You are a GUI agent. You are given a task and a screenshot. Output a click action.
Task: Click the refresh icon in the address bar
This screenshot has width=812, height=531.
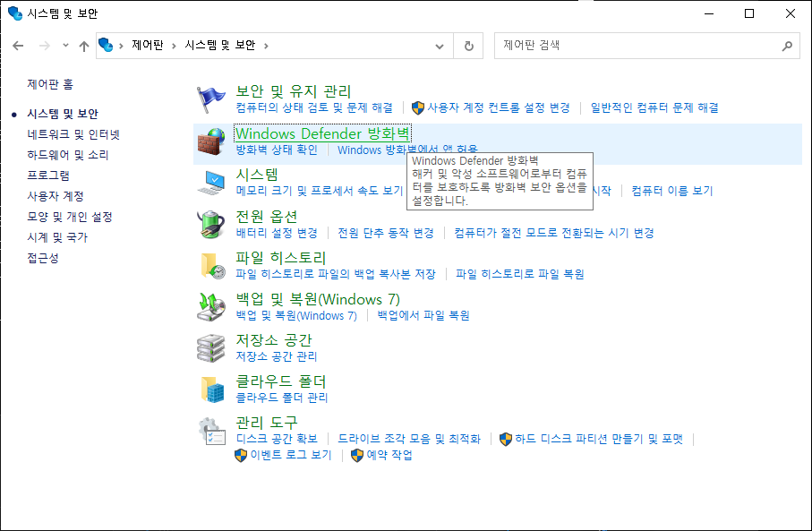tap(468, 45)
